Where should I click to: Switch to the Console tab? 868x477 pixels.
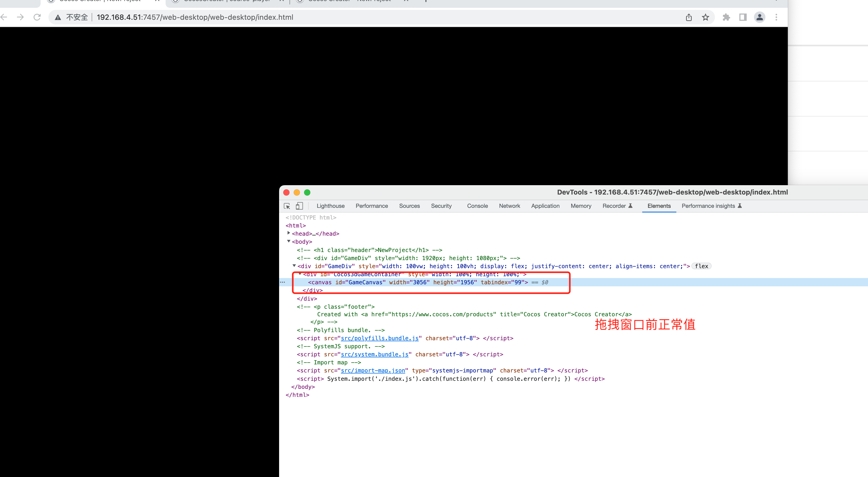[477, 206]
